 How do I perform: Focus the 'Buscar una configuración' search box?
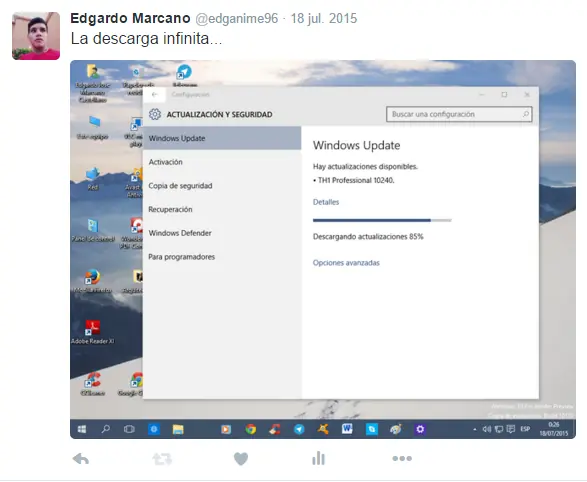(x=459, y=114)
